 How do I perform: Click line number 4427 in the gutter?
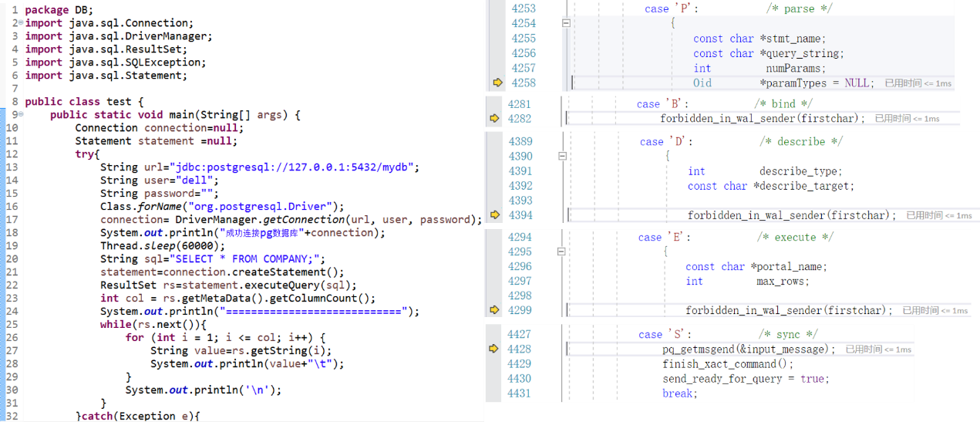pyautogui.click(x=520, y=335)
